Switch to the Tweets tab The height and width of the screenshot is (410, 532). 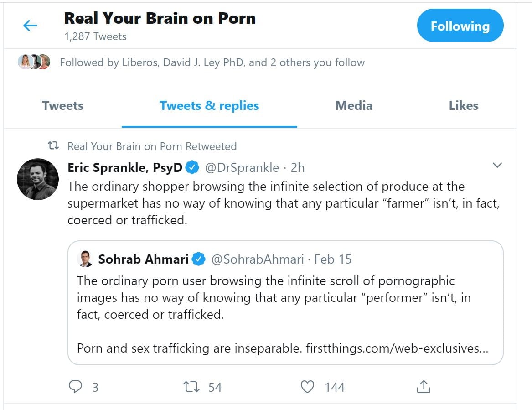point(63,106)
